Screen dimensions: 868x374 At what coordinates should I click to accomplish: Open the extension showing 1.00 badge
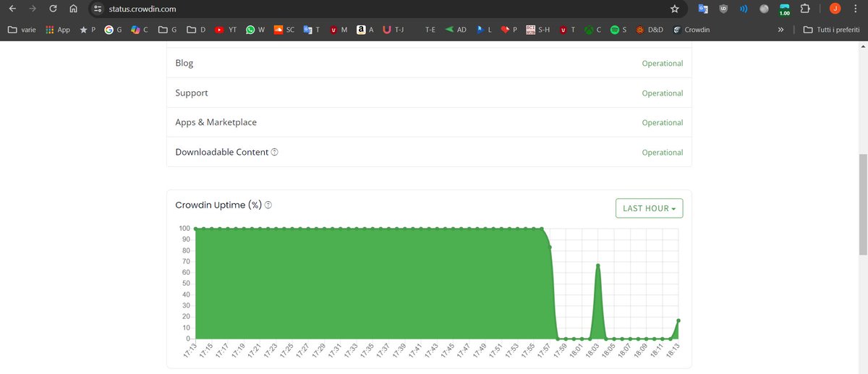pos(785,10)
